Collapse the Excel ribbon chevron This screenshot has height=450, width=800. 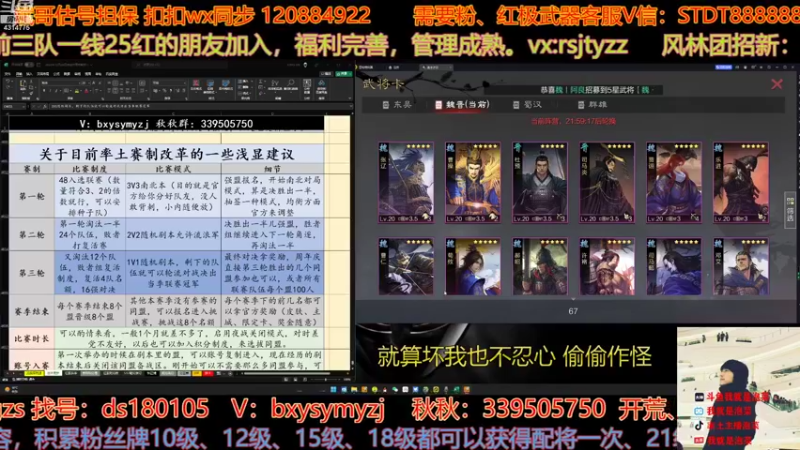(x=351, y=98)
